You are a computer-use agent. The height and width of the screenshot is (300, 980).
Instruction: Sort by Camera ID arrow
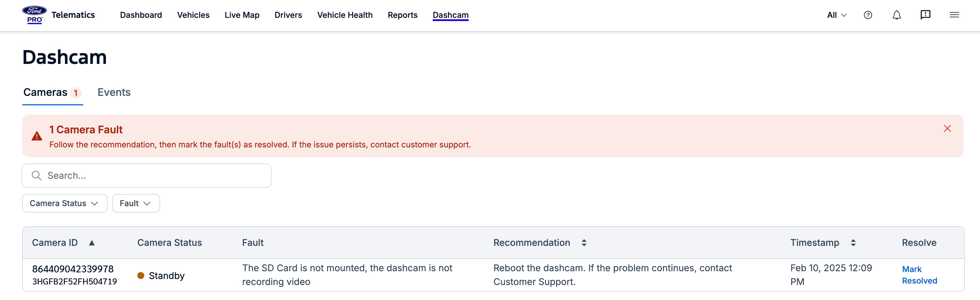(92, 243)
